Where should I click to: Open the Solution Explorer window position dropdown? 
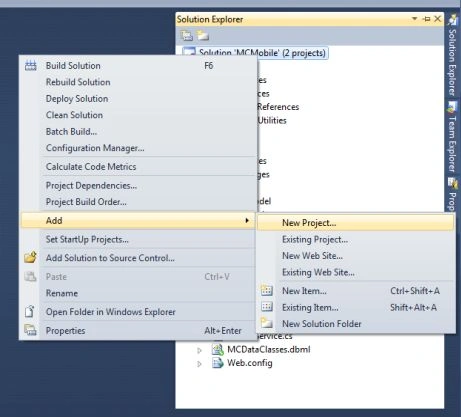415,19
